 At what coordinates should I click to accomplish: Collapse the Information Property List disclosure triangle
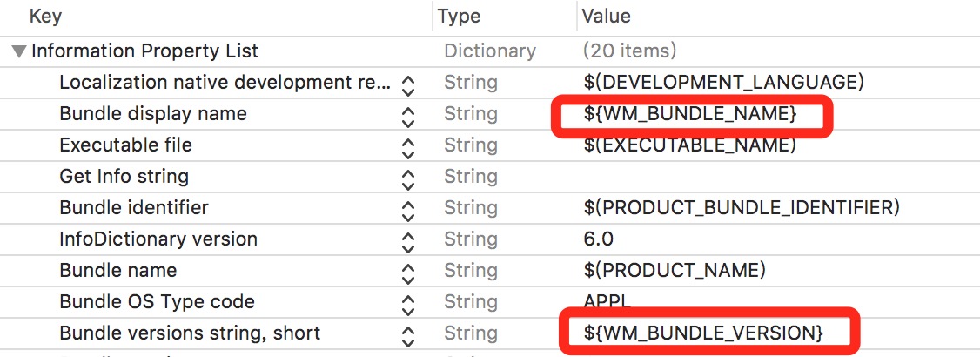(x=19, y=51)
